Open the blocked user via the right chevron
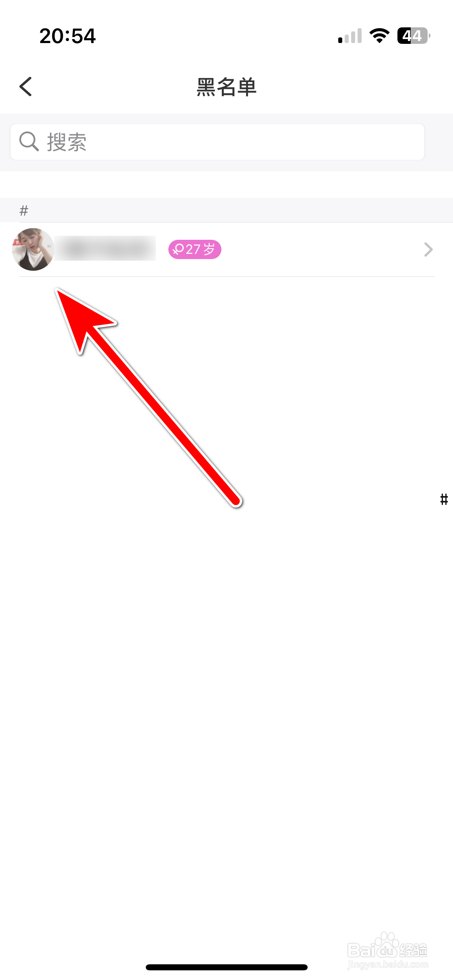The height and width of the screenshot is (980, 453). coord(428,249)
